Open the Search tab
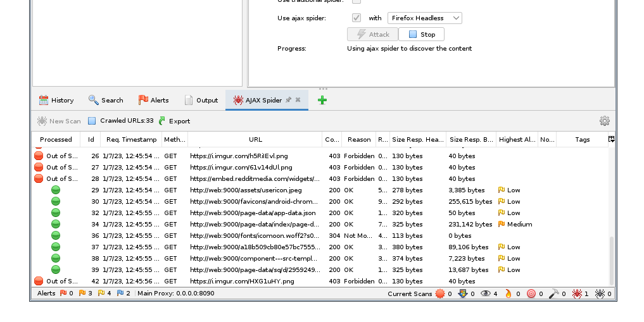644x322 pixels. point(106,100)
